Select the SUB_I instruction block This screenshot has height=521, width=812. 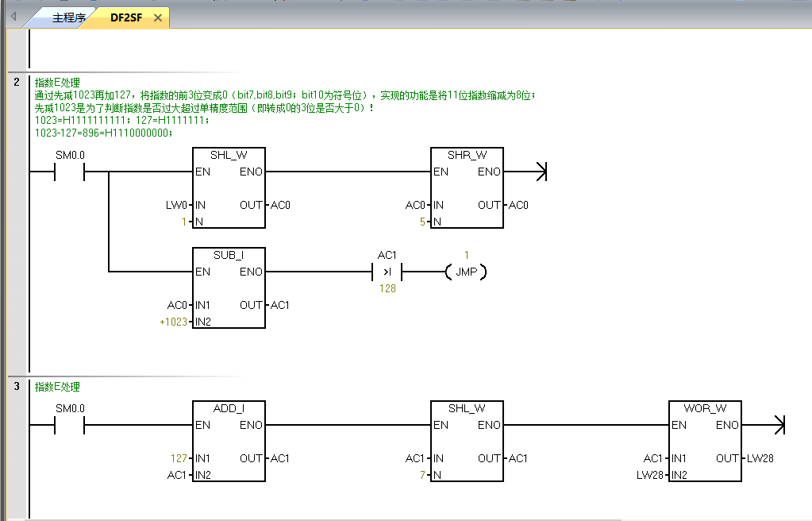pyautogui.click(x=229, y=288)
